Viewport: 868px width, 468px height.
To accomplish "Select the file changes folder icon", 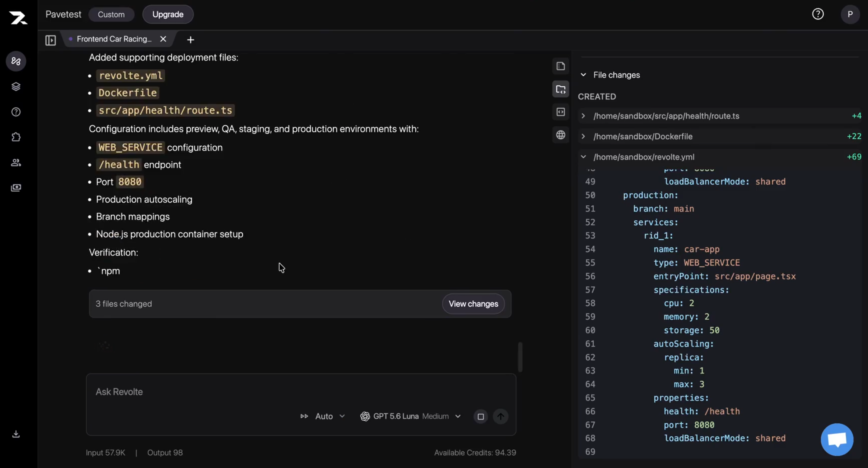I will [561, 89].
